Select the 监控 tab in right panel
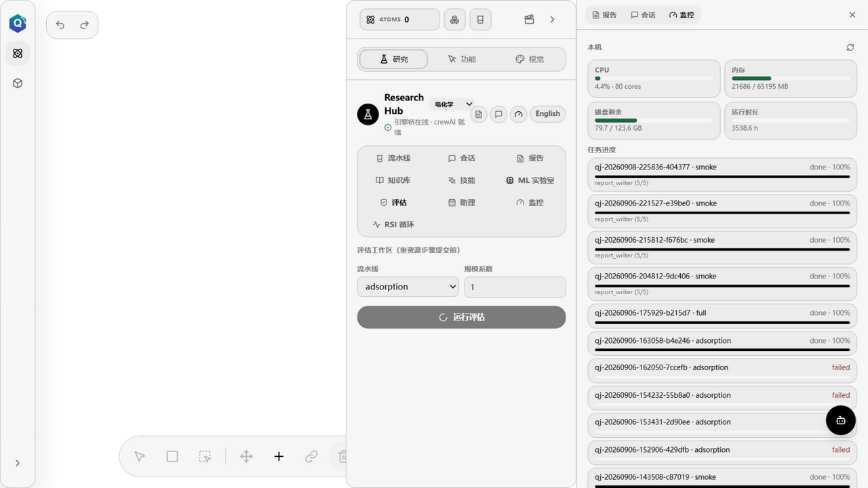 (682, 15)
